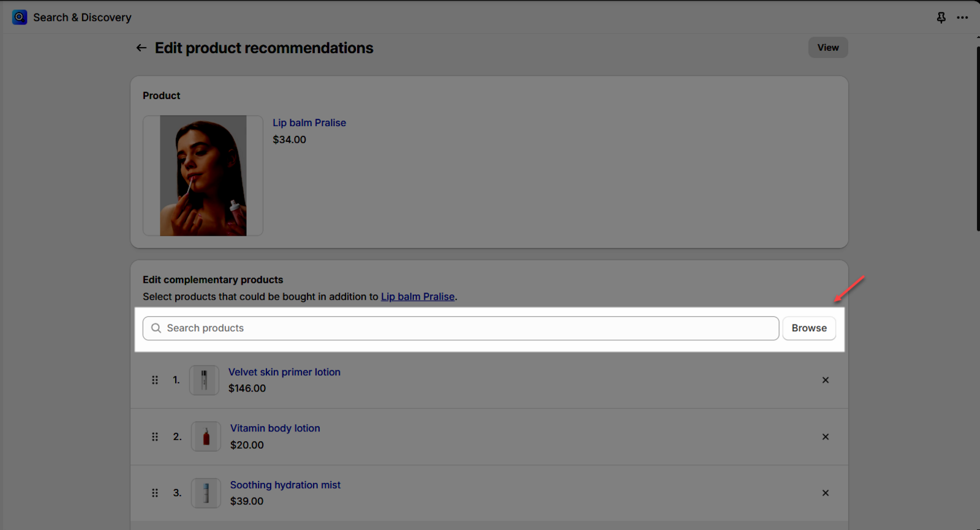Click the Lip balm Pralise product image
Screen dimensions: 980x530
point(203,176)
